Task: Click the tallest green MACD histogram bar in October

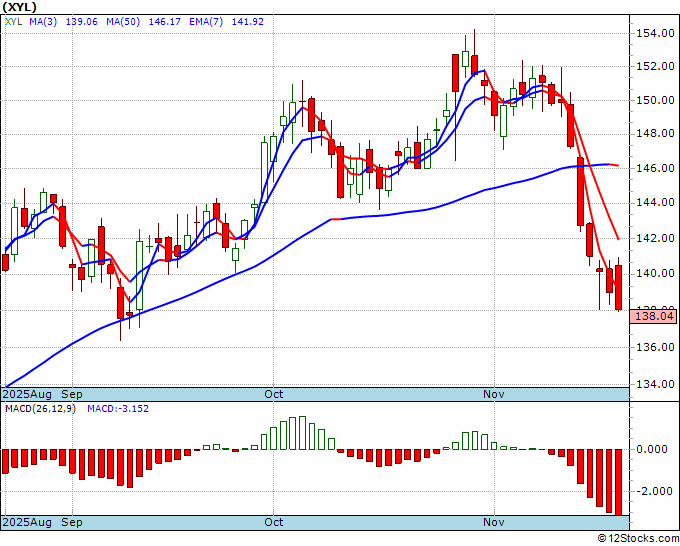Action: [x=302, y=433]
